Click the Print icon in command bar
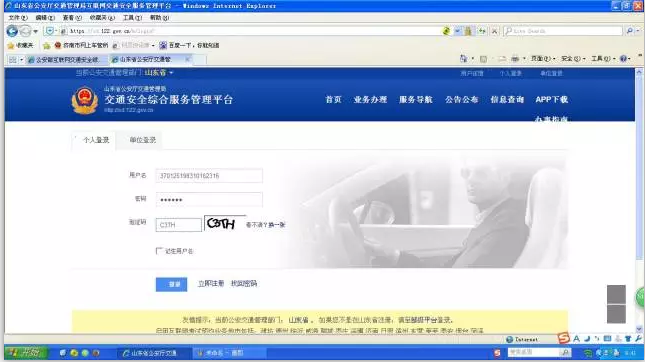Screen dimensions: 645x362 (515, 59)
